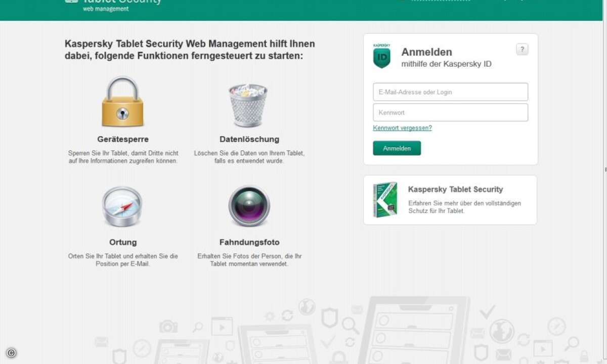Click the Fahndungsfoto heading

249,242
